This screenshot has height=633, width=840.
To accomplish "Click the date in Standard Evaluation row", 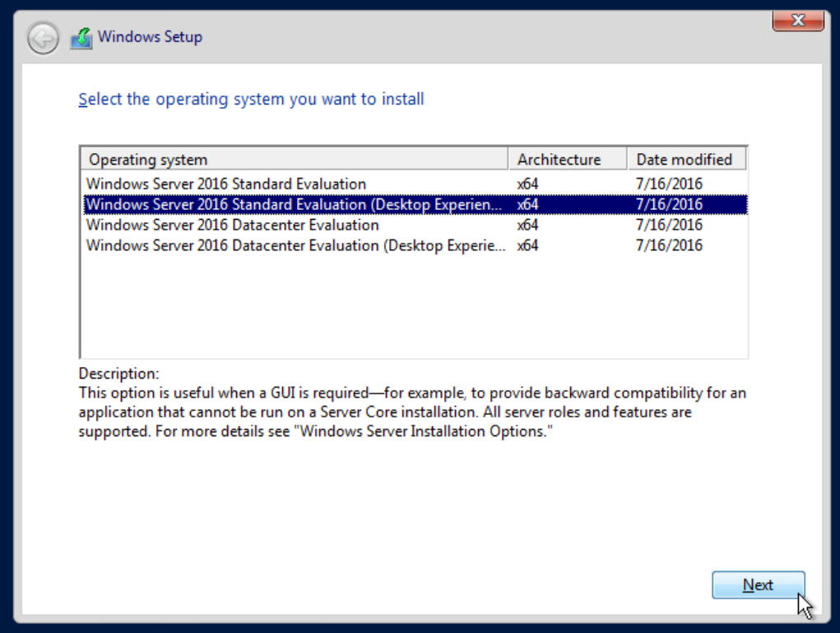I will 669,184.
